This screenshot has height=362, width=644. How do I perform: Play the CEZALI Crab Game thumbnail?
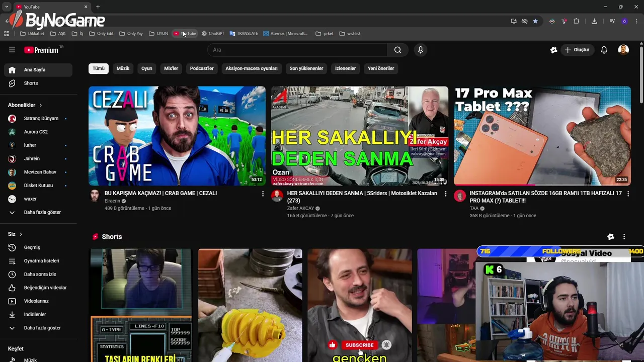[177, 136]
